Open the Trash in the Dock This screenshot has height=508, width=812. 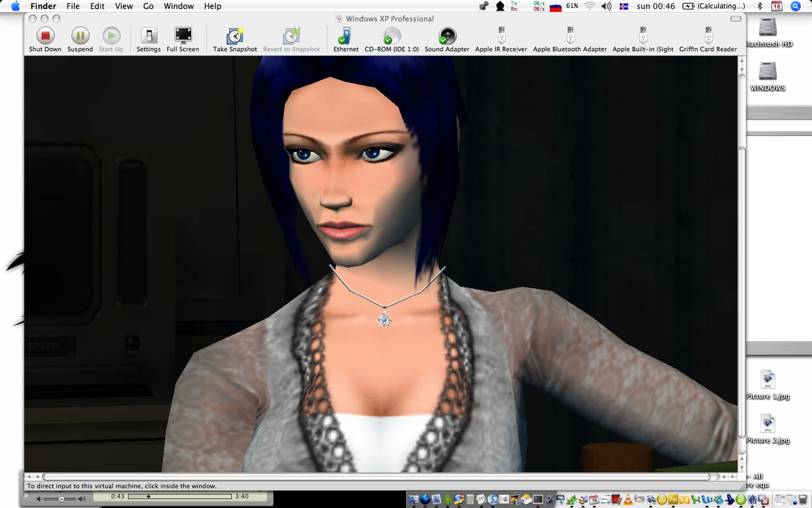click(803, 500)
